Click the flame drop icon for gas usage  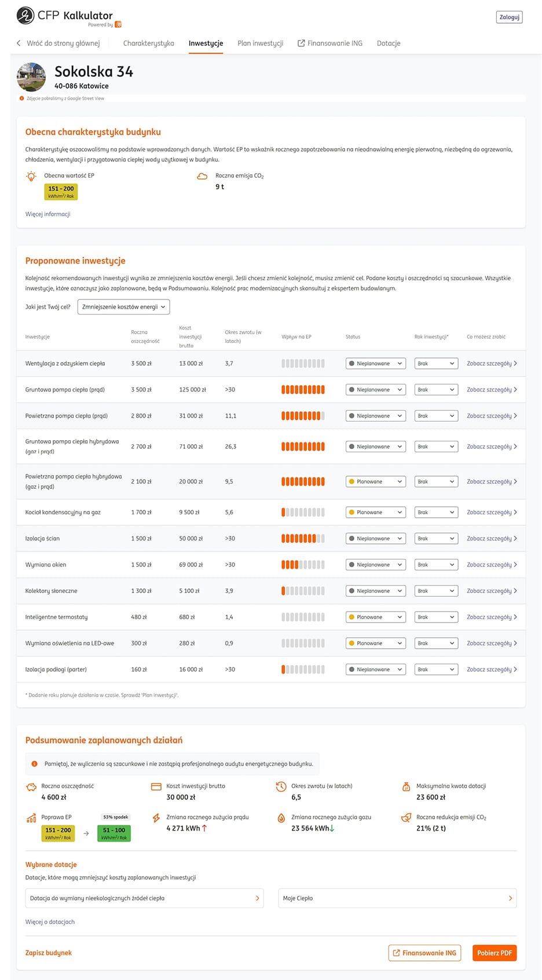click(281, 818)
